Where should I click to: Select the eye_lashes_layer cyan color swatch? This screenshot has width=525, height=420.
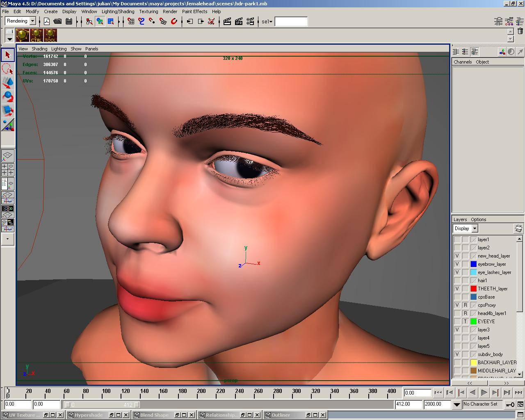[473, 272]
